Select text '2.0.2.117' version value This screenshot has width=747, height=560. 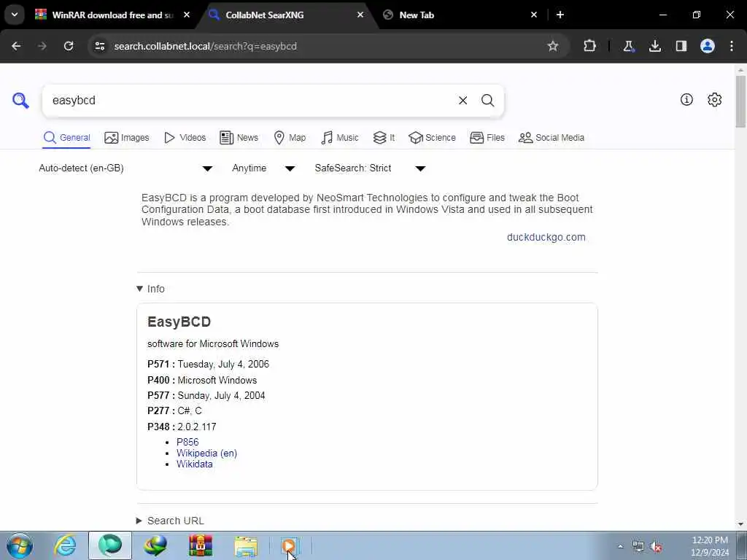pyautogui.click(x=197, y=427)
